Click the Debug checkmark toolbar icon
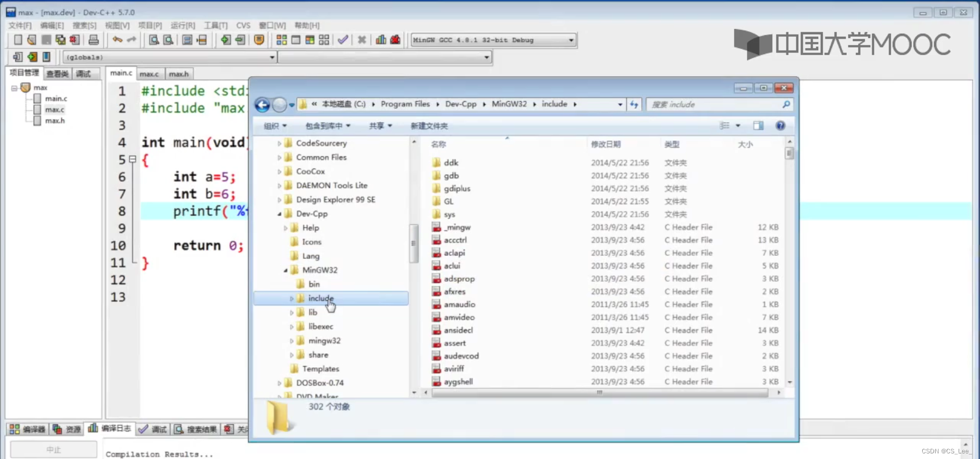980x459 pixels. click(343, 40)
